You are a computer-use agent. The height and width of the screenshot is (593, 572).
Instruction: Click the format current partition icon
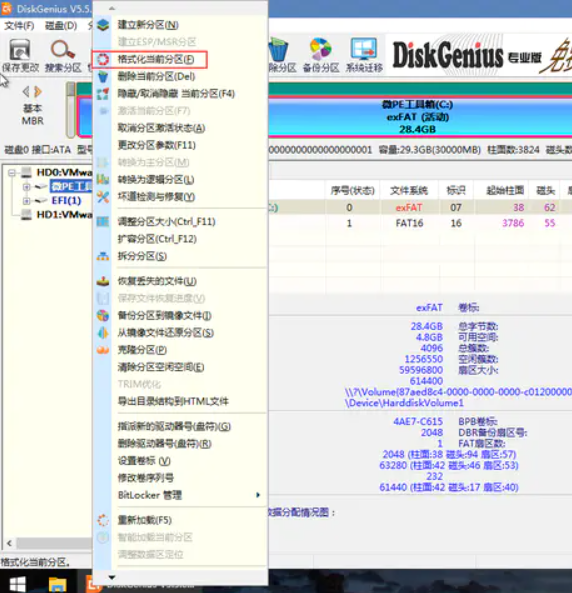(103, 59)
